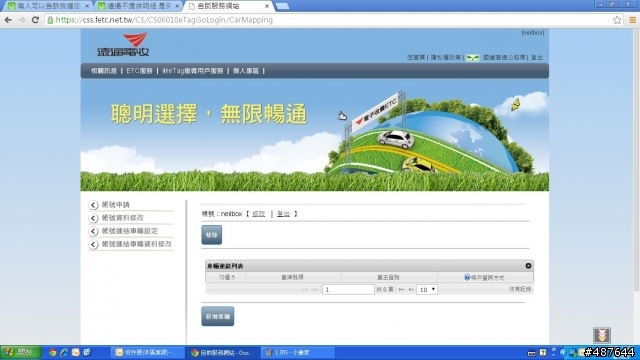
Task: Go to first page of table pager
Action: pyautogui.click(x=305, y=289)
